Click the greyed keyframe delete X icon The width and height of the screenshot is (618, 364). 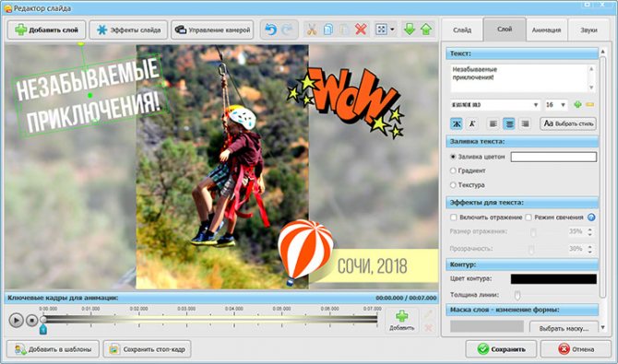click(428, 327)
